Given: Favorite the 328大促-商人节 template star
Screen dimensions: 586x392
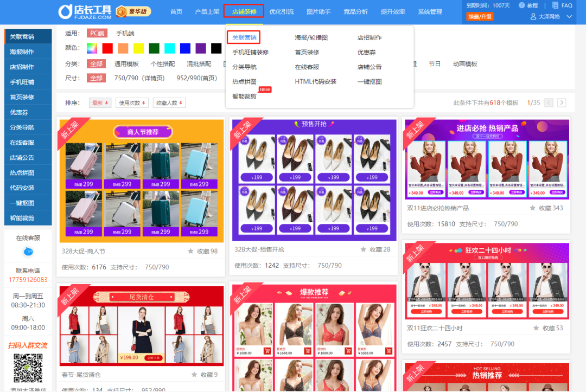Looking at the screenshot, I should pos(190,251).
